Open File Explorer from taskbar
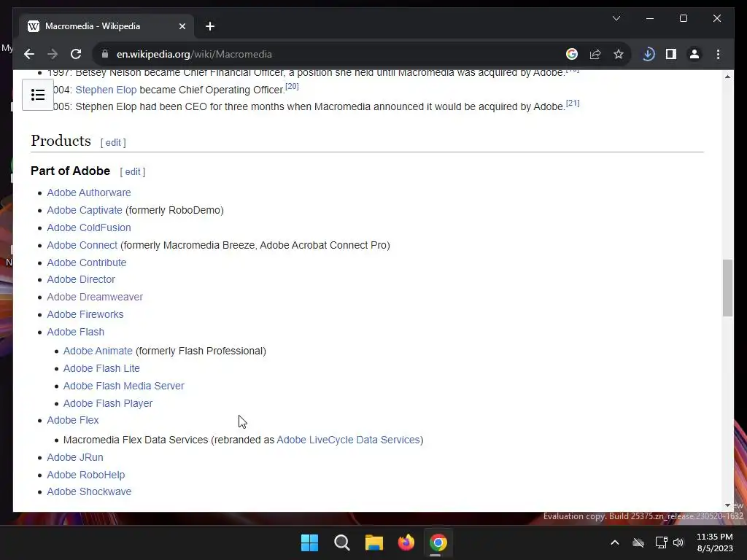This screenshot has height=560, width=747. coord(374,542)
